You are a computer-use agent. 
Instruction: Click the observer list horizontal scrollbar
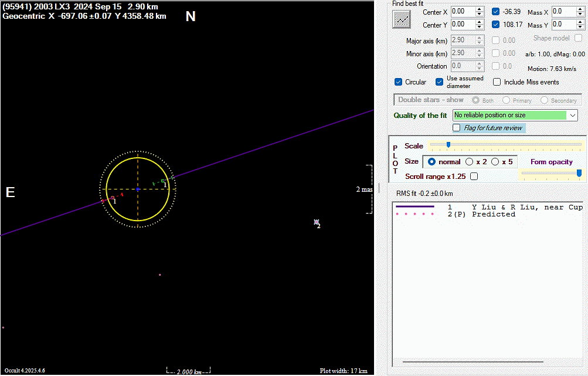pyautogui.click(x=473, y=362)
